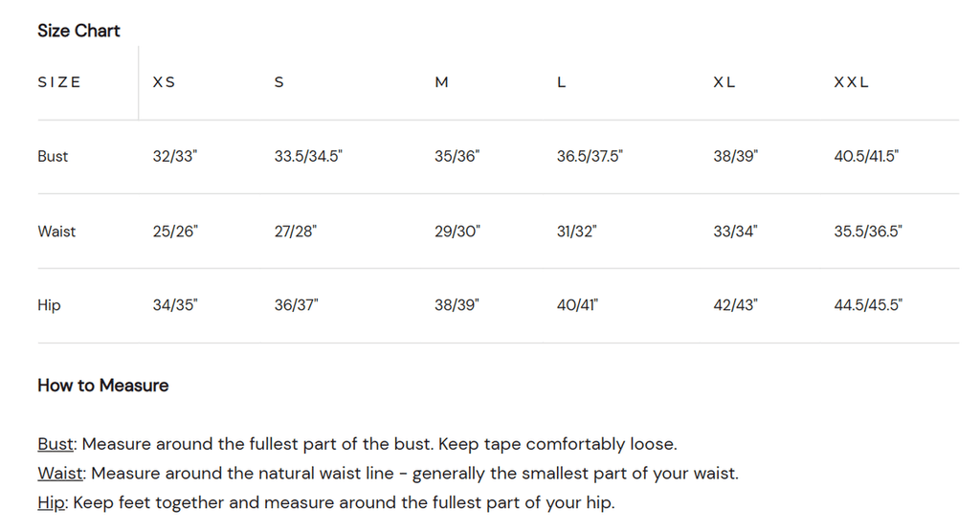This screenshot has width=980, height=532.
Task: Click the L size column header
Action: tap(562, 82)
